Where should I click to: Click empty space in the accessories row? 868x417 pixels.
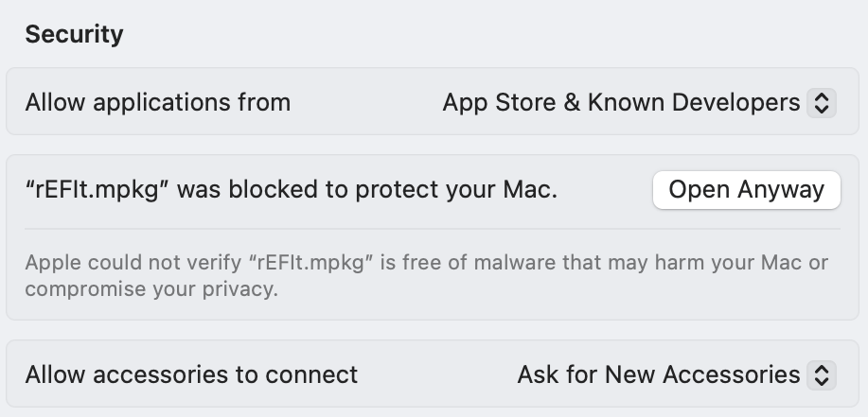click(x=435, y=374)
